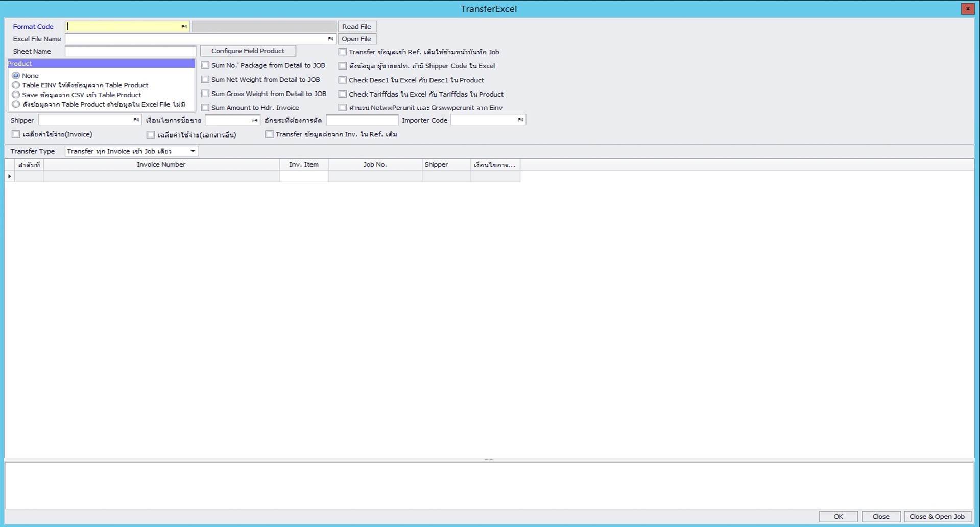Click the Invoice Number column header
The image size is (980, 527).
click(161, 164)
